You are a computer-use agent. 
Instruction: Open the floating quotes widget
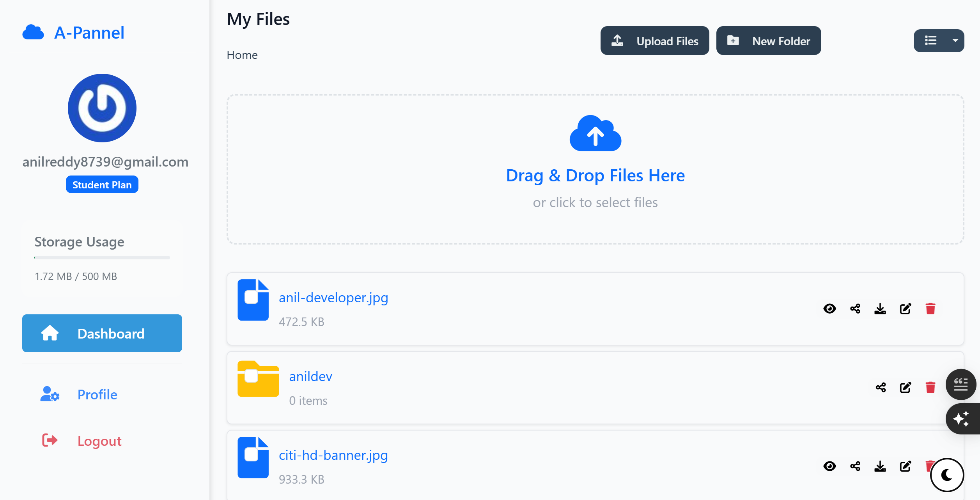pyautogui.click(x=961, y=385)
